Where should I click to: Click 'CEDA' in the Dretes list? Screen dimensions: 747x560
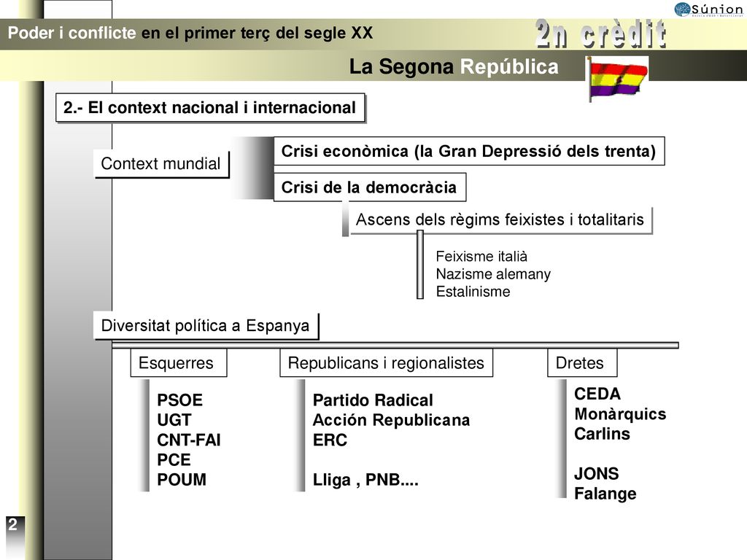click(x=597, y=394)
